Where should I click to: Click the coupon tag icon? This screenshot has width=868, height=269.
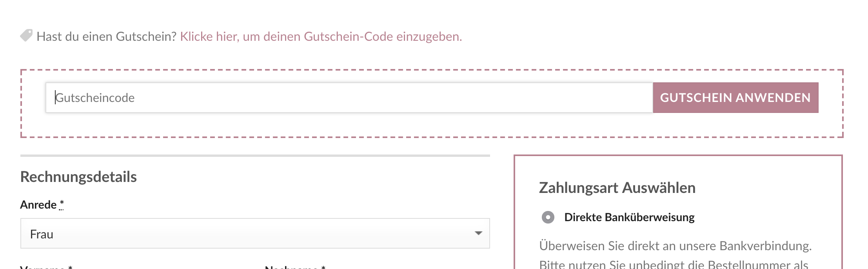[x=26, y=36]
